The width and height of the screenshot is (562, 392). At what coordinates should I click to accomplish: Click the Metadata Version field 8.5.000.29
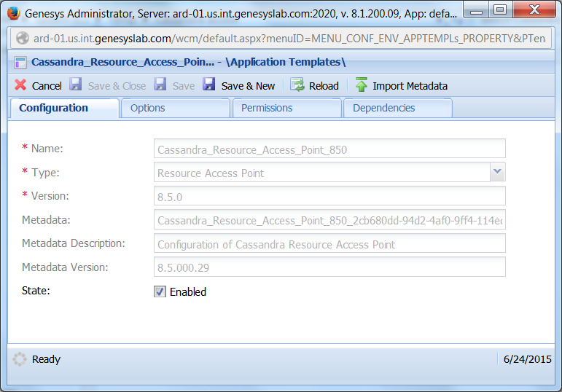[x=329, y=267]
